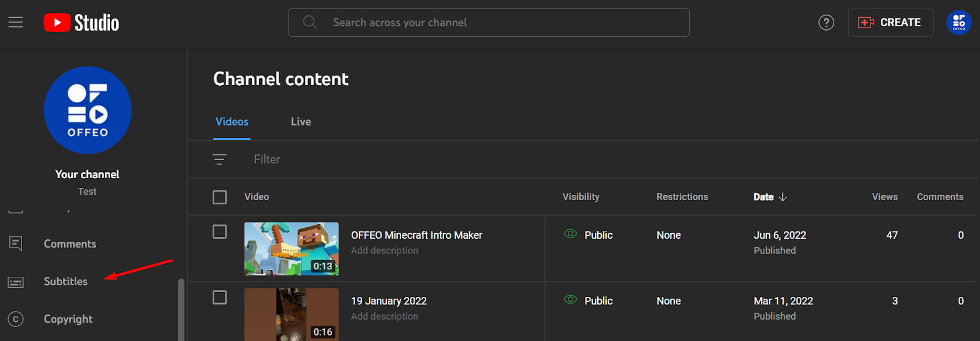This screenshot has height=341, width=980.
Task: Select the Videos tab
Action: coord(232,122)
